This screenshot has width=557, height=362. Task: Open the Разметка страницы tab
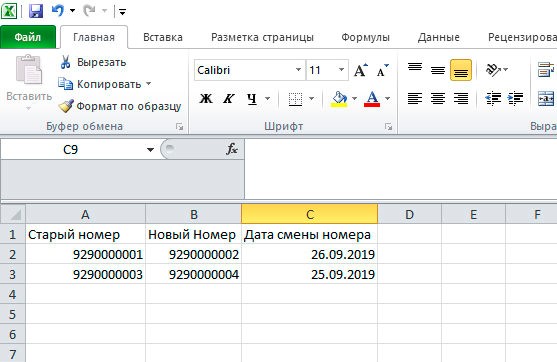click(x=262, y=37)
